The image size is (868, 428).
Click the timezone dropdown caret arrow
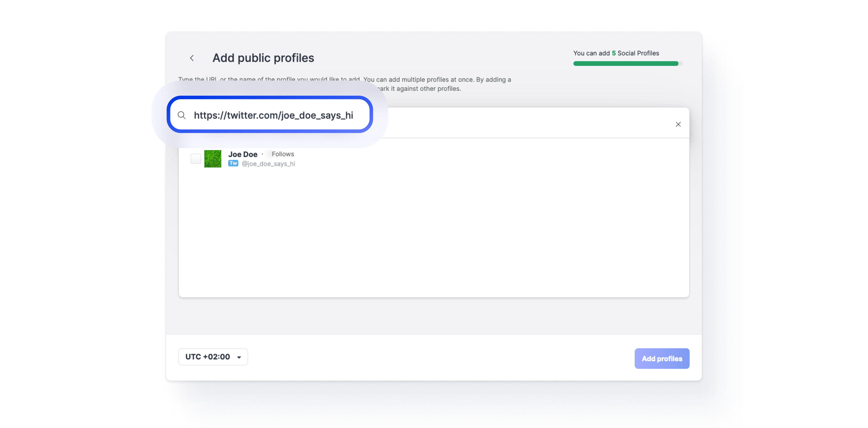239,357
